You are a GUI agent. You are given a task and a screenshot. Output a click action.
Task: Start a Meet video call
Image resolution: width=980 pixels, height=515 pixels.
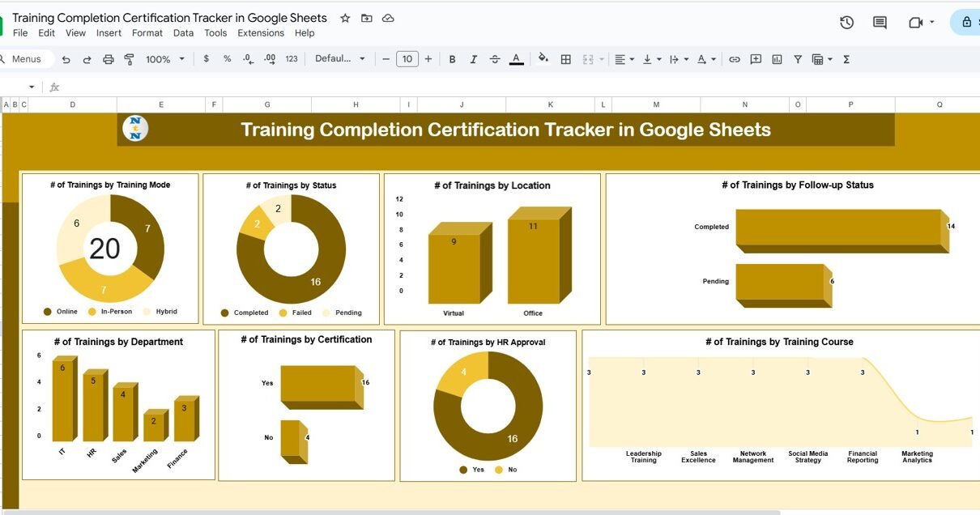click(x=916, y=23)
